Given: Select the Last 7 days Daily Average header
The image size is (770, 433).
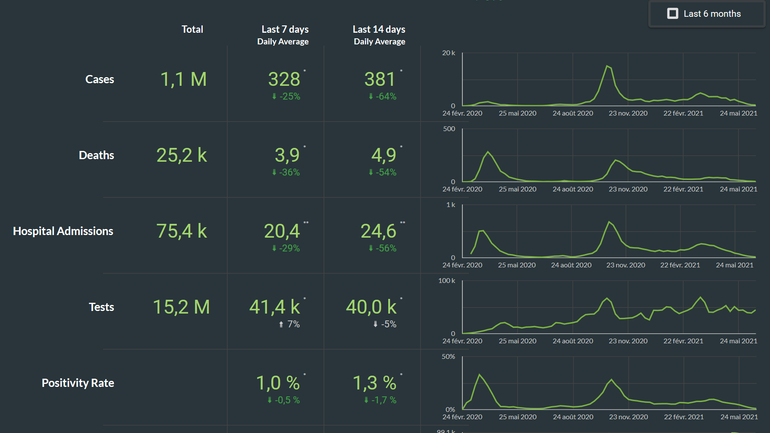Looking at the screenshot, I should (283, 35).
